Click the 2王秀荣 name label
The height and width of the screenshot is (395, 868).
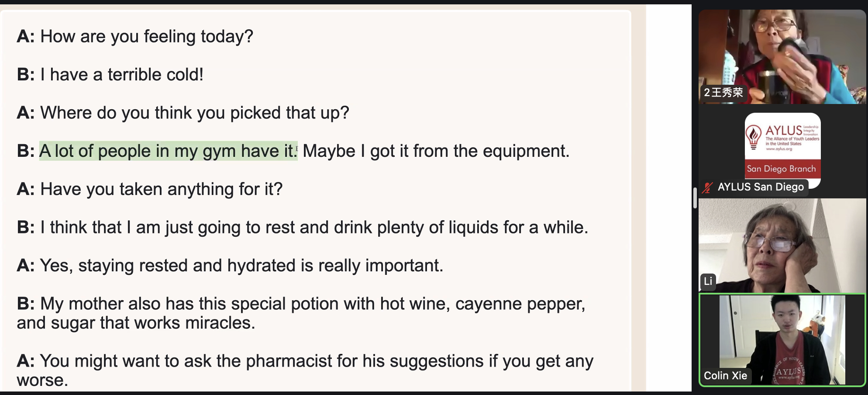pos(723,93)
